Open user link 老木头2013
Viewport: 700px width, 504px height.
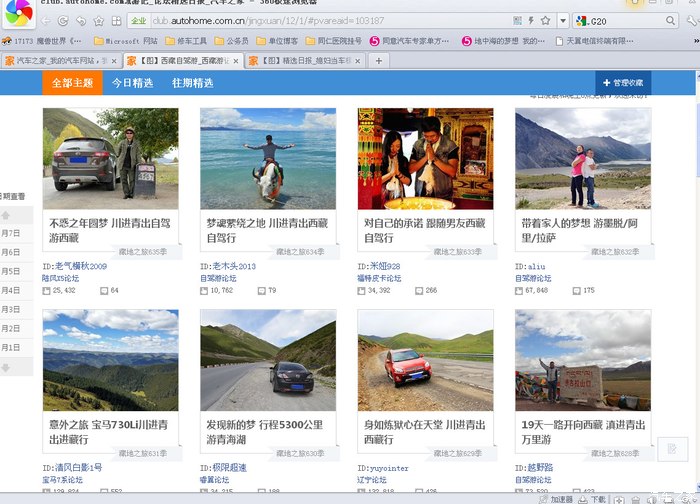tap(234, 266)
